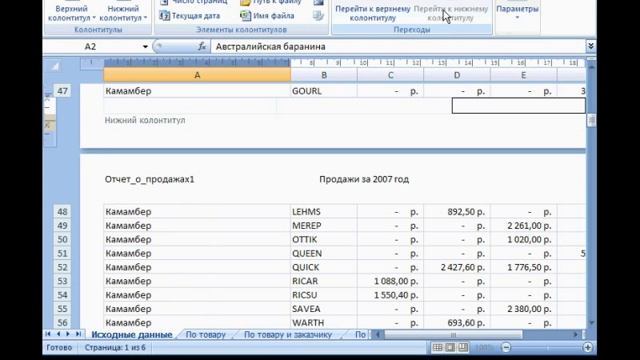Click header text Продажи за 2007 год
Image resolution: width=640 pixels, height=360 pixels.
pyautogui.click(x=364, y=179)
